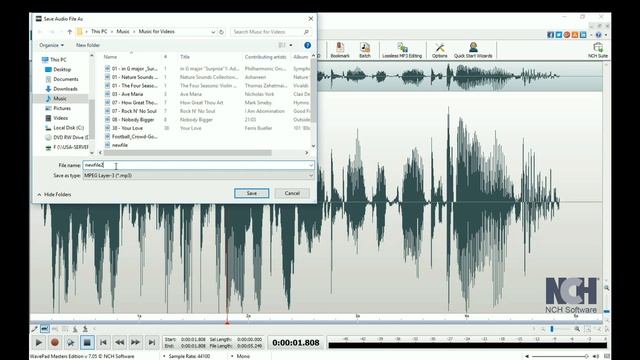Play the audio with the Play button

click(39, 342)
